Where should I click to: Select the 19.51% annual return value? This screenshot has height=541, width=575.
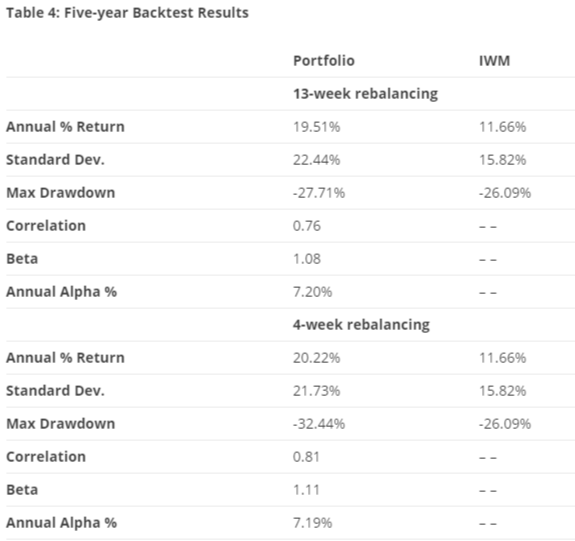(x=316, y=127)
